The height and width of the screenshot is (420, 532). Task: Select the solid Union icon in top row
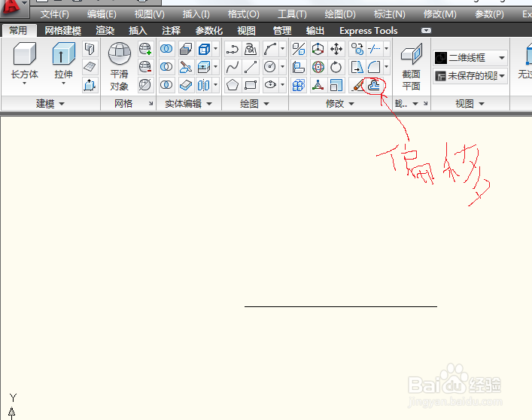[x=166, y=49]
